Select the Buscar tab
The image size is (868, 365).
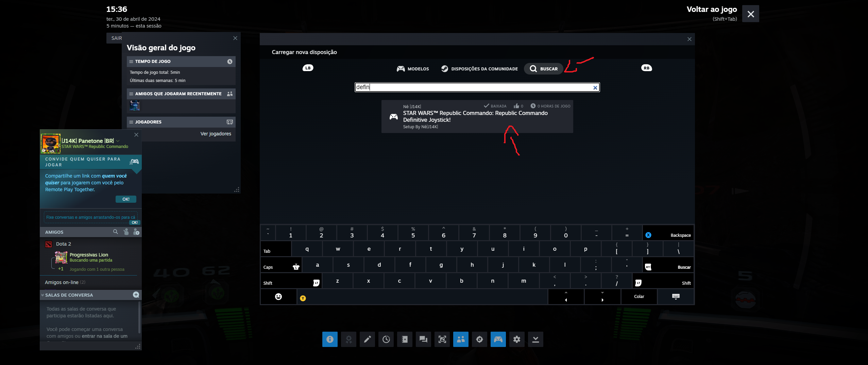pyautogui.click(x=544, y=69)
